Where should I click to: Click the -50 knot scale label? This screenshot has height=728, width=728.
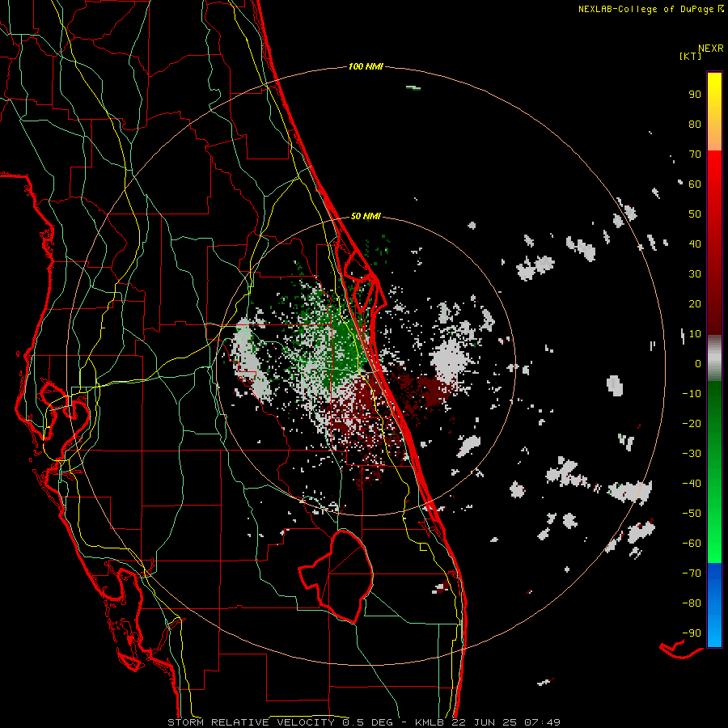pos(692,514)
